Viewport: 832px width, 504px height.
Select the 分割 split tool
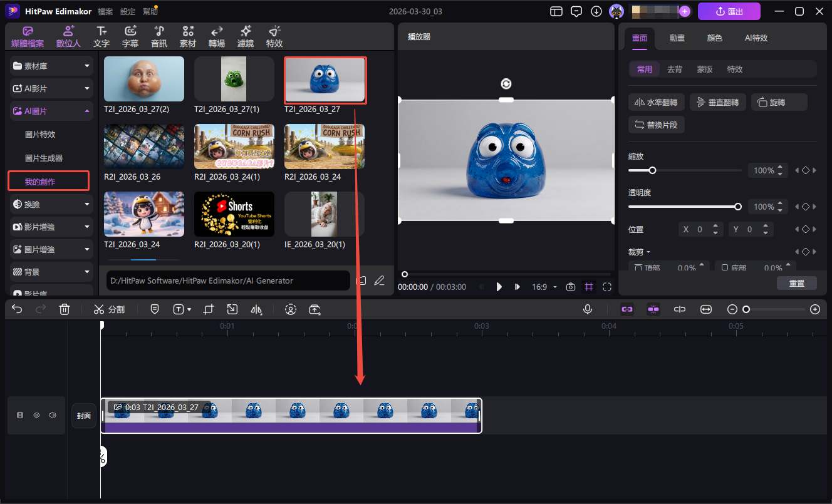pyautogui.click(x=110, y=309)
